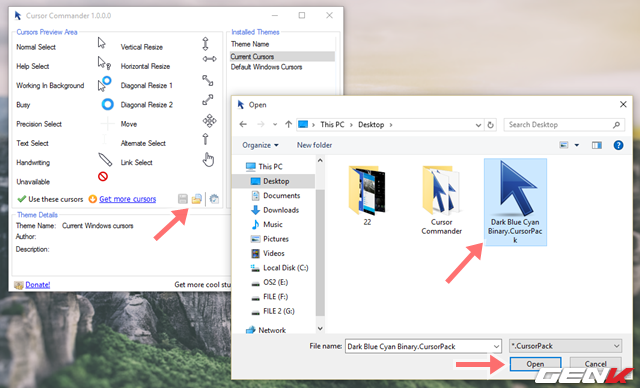Image resolution: width=640 pixels, height=388 pixels.
Task: Expand the chevron after Desktop breadcrumb
Action: (391, 125)
